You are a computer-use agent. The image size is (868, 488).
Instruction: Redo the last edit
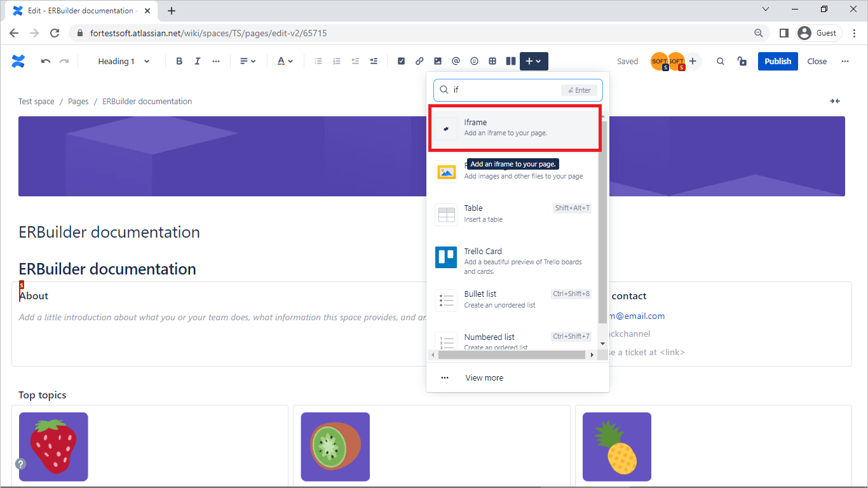tap(64, 61)
